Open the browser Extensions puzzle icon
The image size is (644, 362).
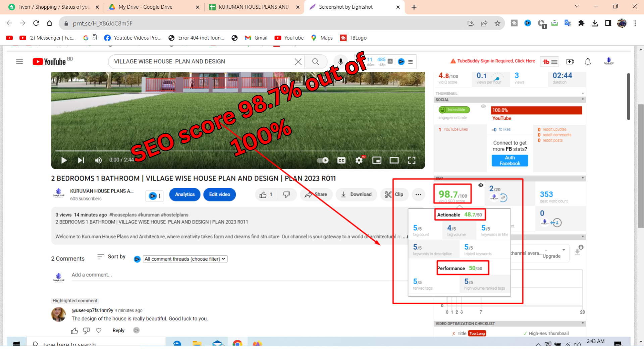[x=581, y=23]
